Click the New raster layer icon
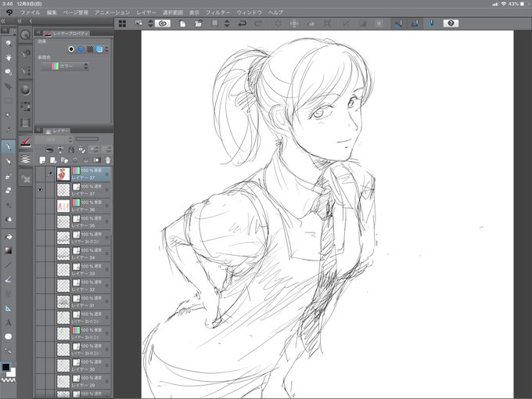Image resolution: width=532 pixels, height=399 pixels. click(x=42, y=160)
